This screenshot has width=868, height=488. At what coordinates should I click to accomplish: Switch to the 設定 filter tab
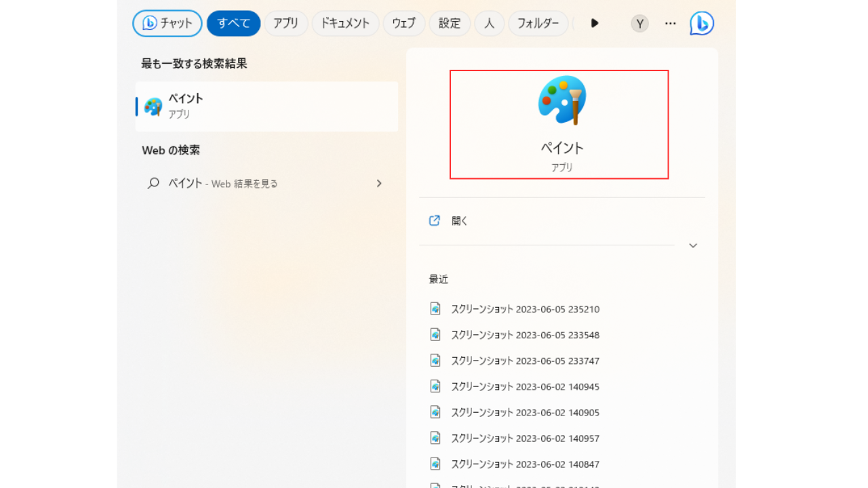tap(450, 23)
